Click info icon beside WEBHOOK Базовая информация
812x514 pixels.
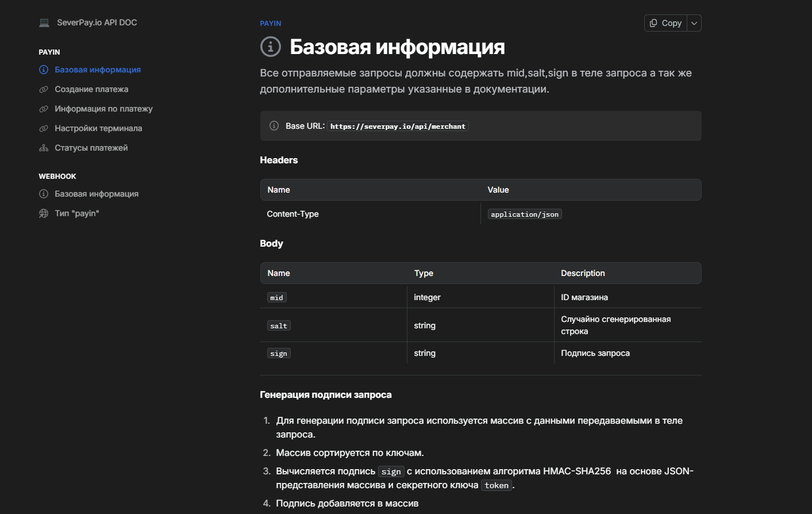pyautogui.click(x=44, y=194)
